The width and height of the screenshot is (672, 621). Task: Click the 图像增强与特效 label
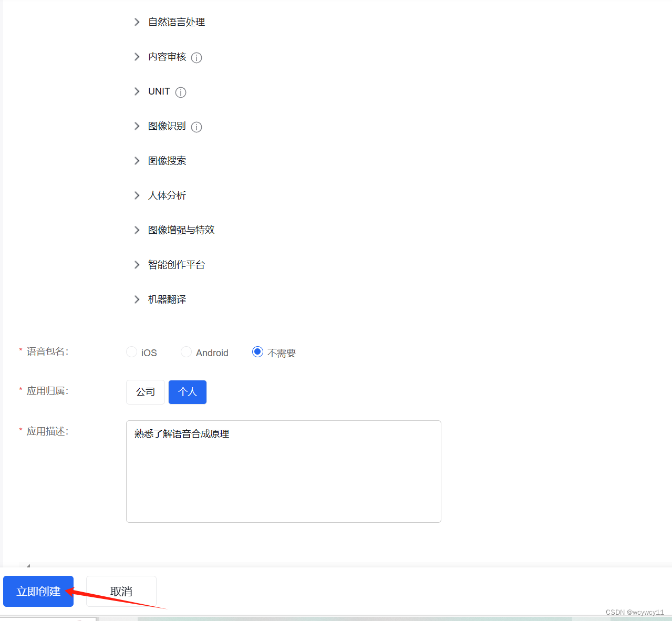pos(181,230)
